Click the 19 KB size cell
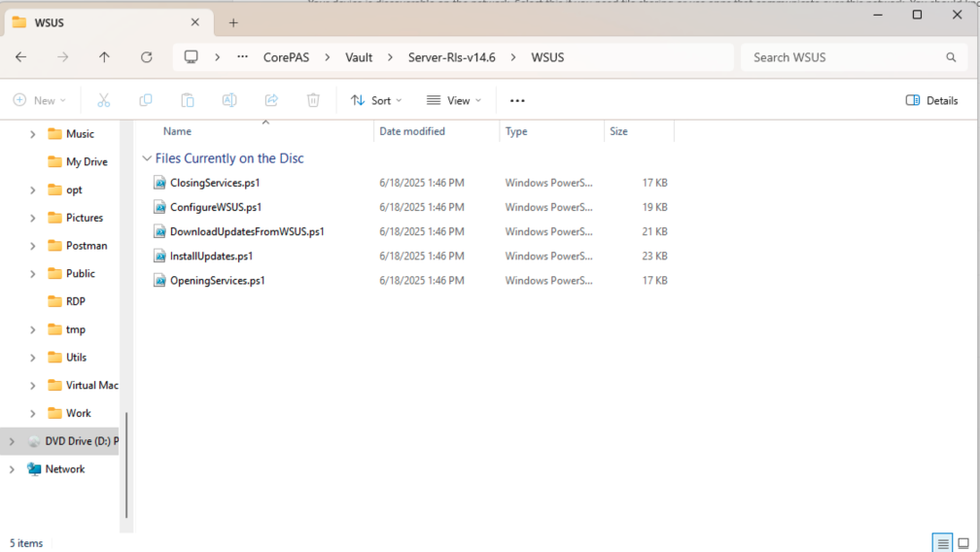This screenshot has width=980, height=552. coord(654,207)
